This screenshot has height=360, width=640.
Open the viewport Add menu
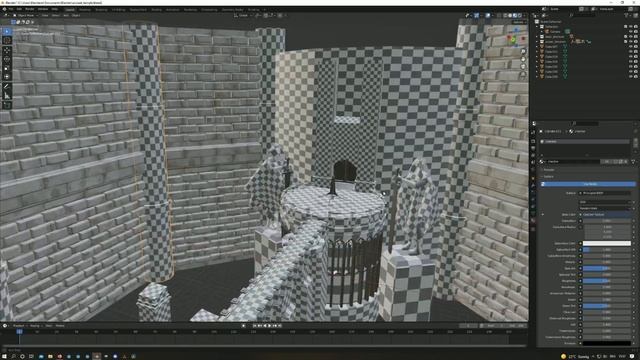[66, 15]
